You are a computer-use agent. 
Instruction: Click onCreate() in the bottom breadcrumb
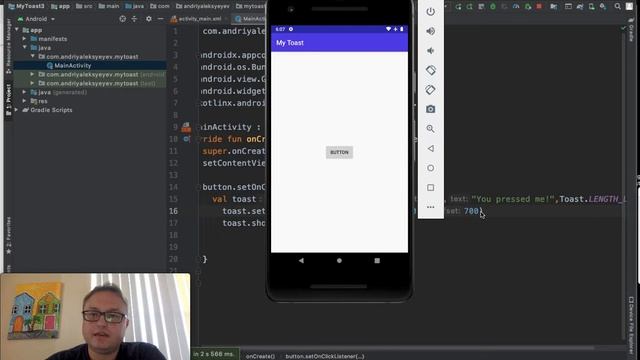coord(260,356)
